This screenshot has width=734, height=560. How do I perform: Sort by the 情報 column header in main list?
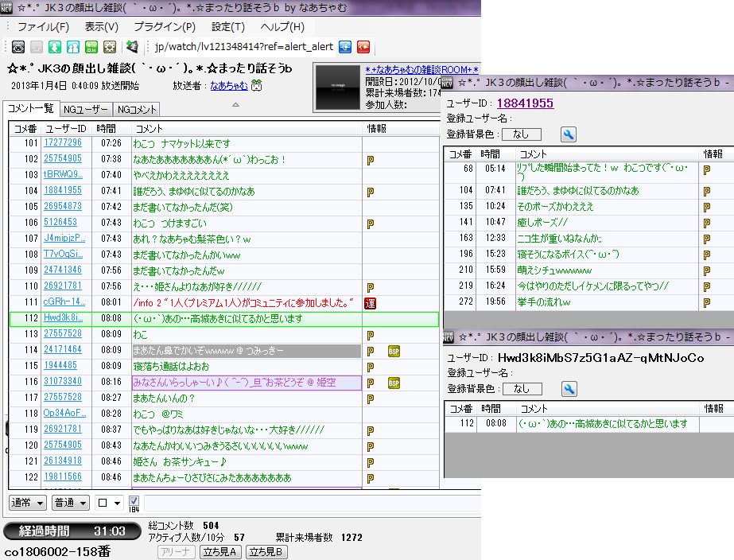(400, 128)
